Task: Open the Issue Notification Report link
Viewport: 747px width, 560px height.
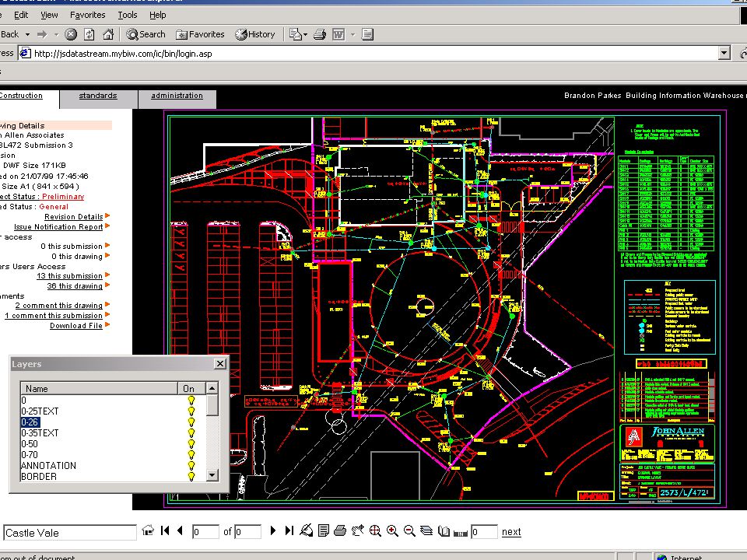Action: click(58, 226)
